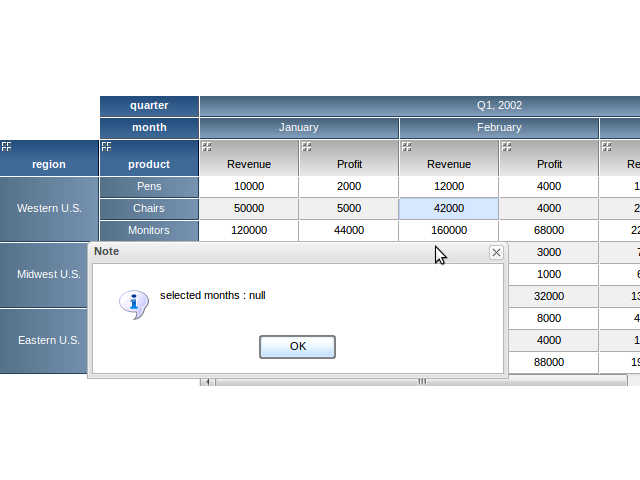The height and width of the screenshot is (480, 640).
Task: Click the Pens product row header
Action: pos(149,187)
